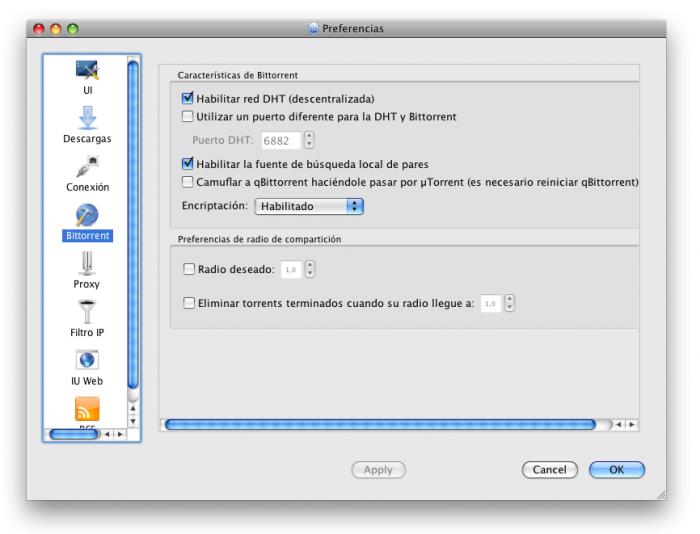Check Camuflar a qBittorrent como µTorrent
The width and height of the screenshot is (700, 534).
(x=188, y=182)
